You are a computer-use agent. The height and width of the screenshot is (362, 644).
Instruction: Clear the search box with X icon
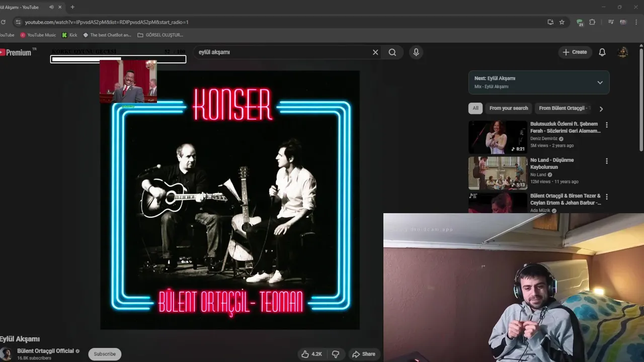pos(375,52)
